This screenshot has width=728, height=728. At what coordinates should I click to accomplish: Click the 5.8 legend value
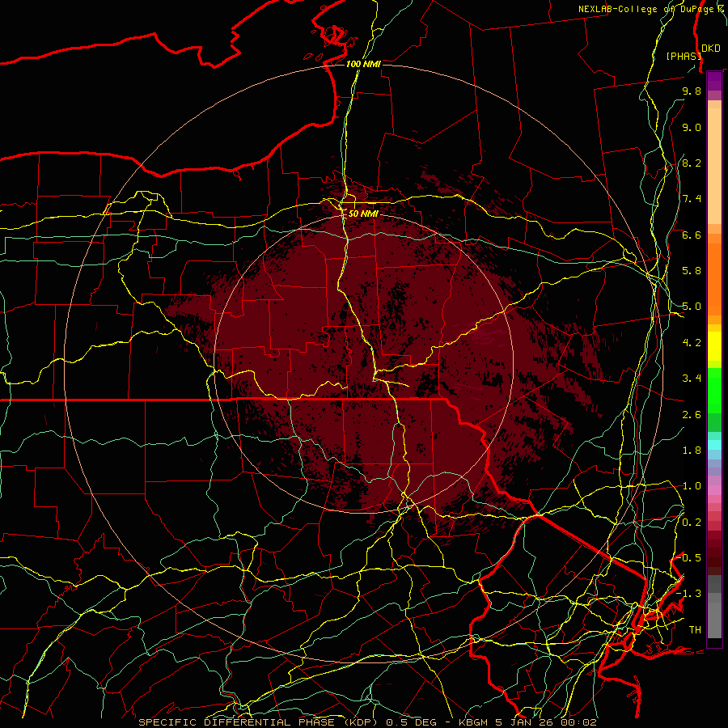(692, 271)
